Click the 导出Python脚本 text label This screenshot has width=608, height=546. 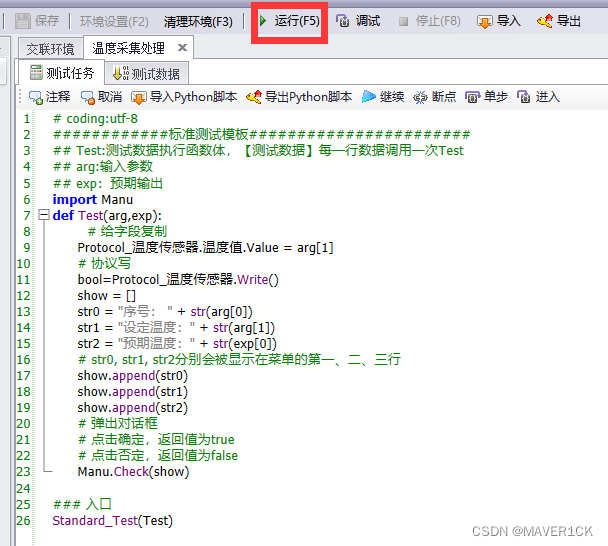pos(308,97)
